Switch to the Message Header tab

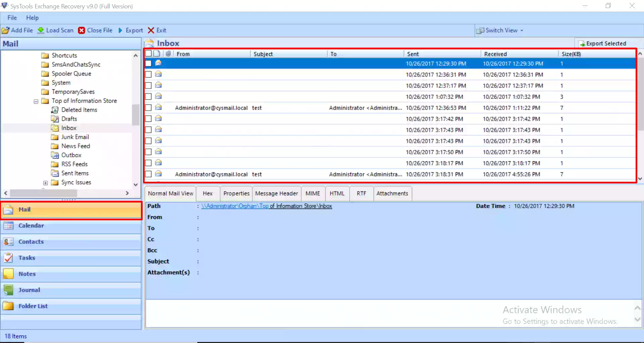coord(277,193)
